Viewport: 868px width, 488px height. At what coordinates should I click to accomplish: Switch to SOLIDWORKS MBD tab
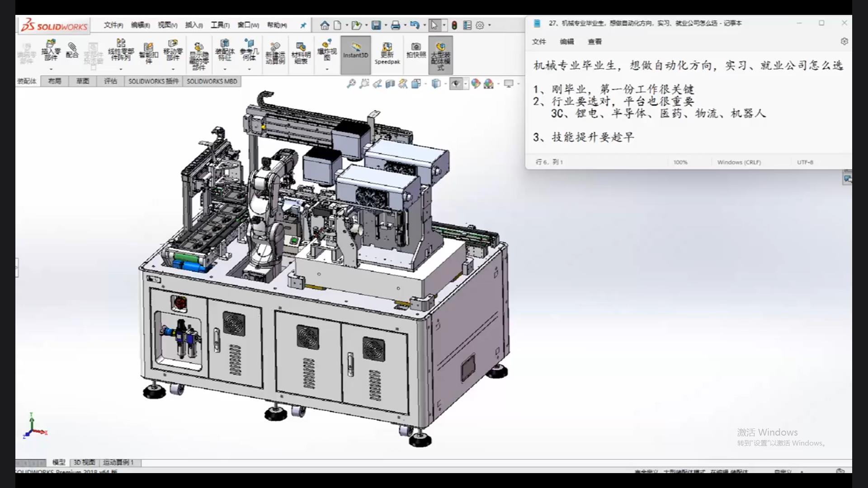[x=212, y=81]
